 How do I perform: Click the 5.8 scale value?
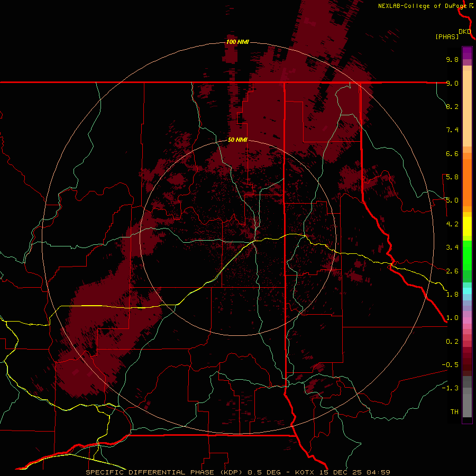pyautogui.click(x=452, y=177)
